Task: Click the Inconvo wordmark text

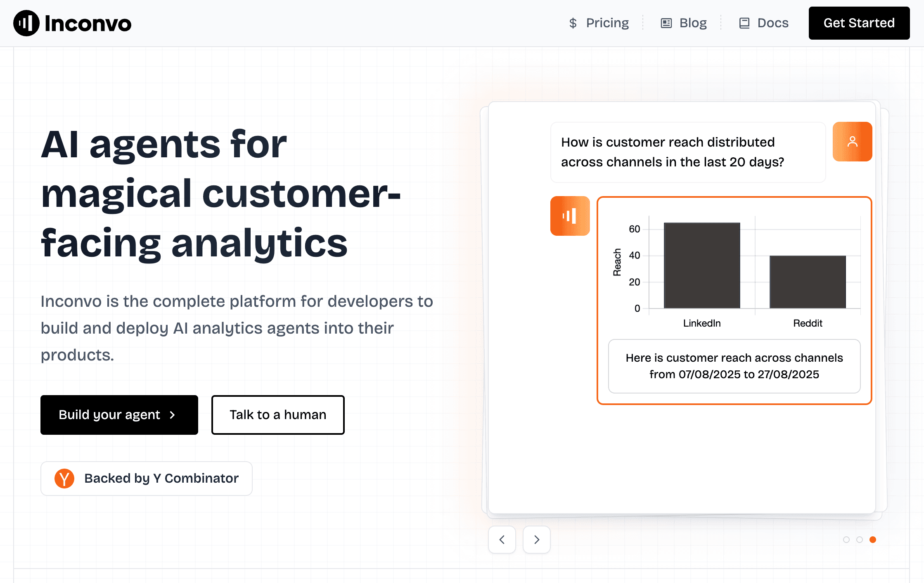Action: point(88,24)
